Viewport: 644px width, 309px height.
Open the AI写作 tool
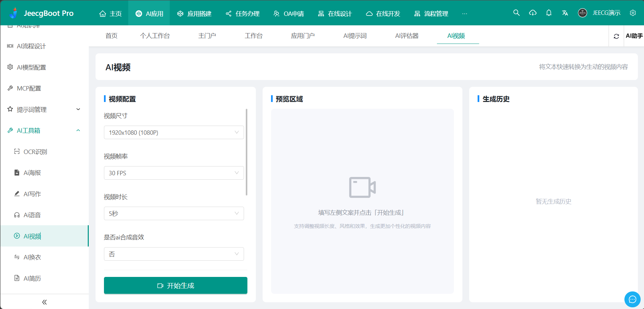pyautogui.click(x=32, y=194)
